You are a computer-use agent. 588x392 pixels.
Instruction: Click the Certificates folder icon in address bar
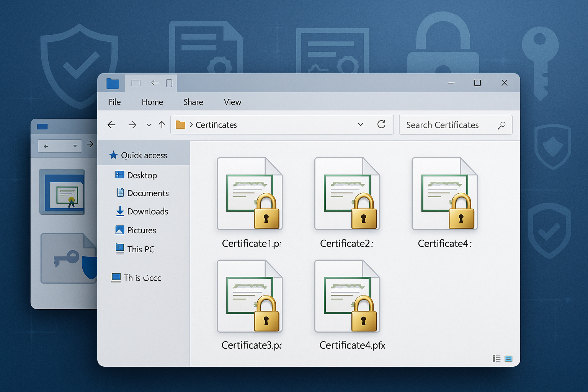coord(180,124)
